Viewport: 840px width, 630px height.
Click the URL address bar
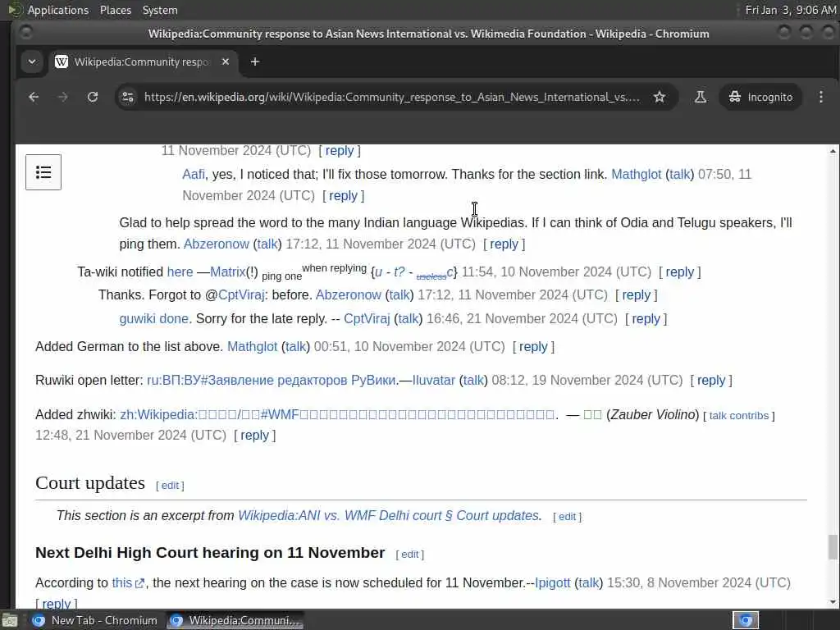tap(391, 97)
